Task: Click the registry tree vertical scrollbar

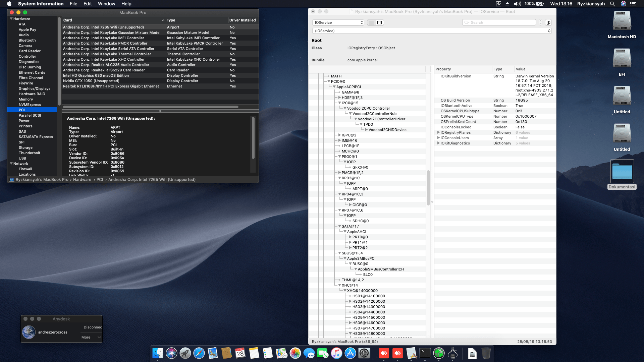Action: (x=428, y=188)
